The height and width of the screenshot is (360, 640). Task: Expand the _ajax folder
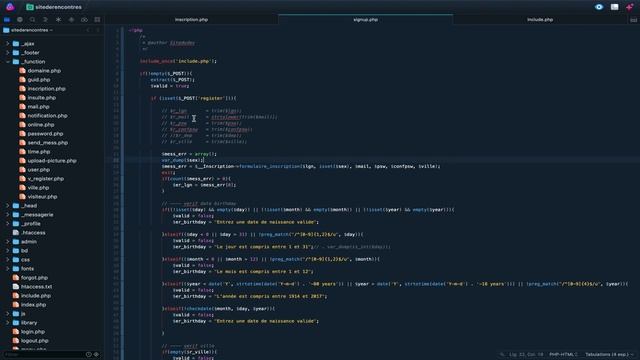click(x=7, y=43)
